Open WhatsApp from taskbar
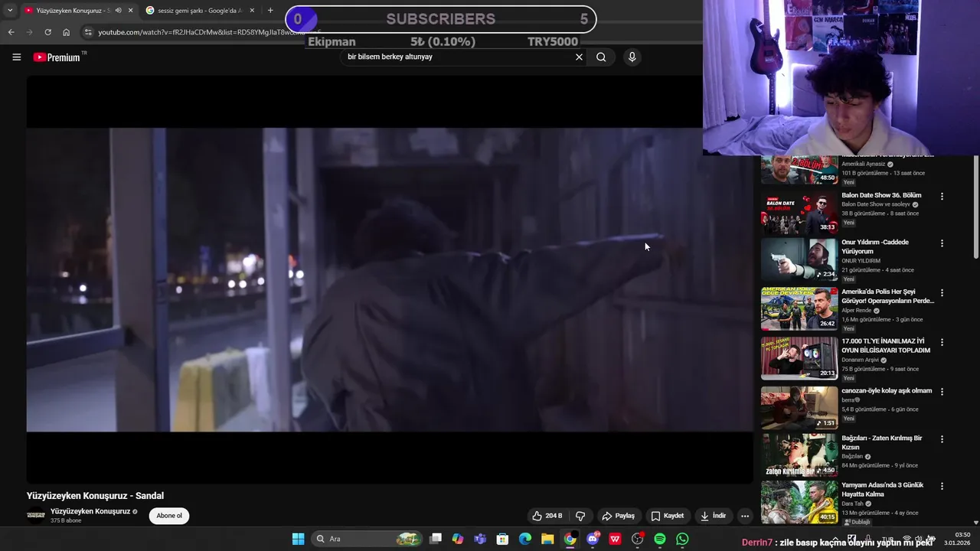The height and width of the screenshot is (551, 980). [682, 539]
